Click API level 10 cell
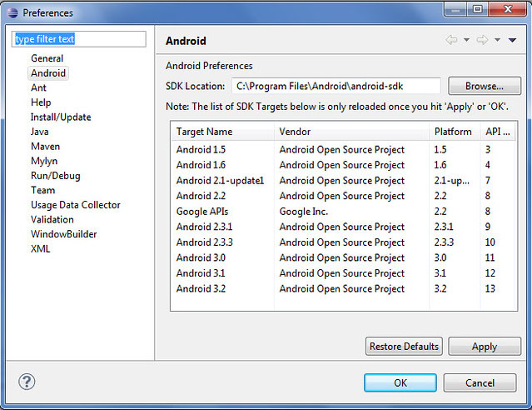This screenshot has width=532, height=410. click(x=490, y=242)
